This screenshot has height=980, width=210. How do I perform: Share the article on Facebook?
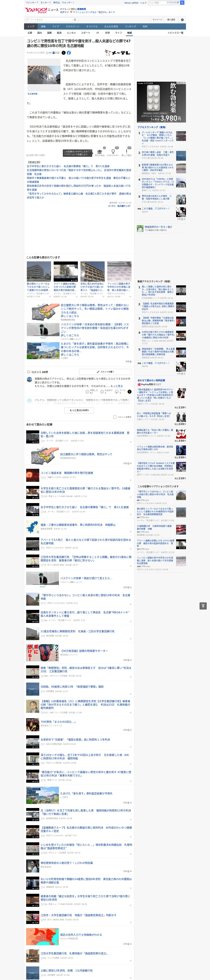[69, 53]
